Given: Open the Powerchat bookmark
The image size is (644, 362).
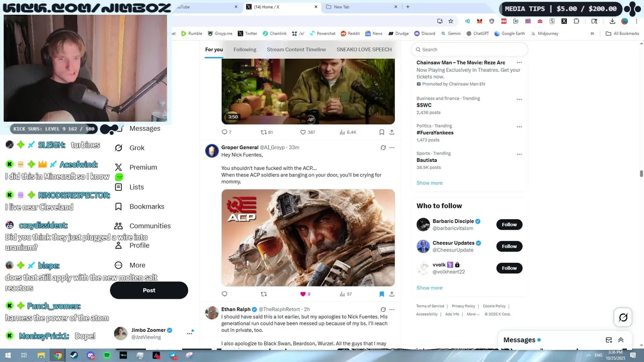Looking at the screenshot, I should click(x=322, y=34).
